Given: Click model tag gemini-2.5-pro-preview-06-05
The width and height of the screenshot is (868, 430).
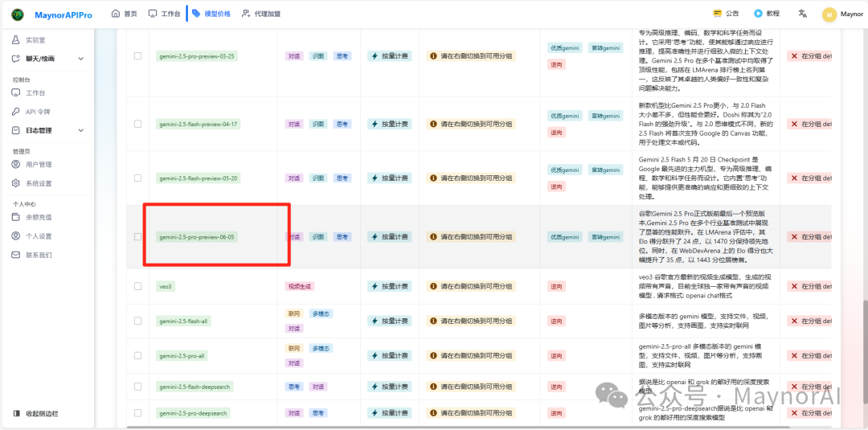Looking at the screenshot, I should [197, 237].
